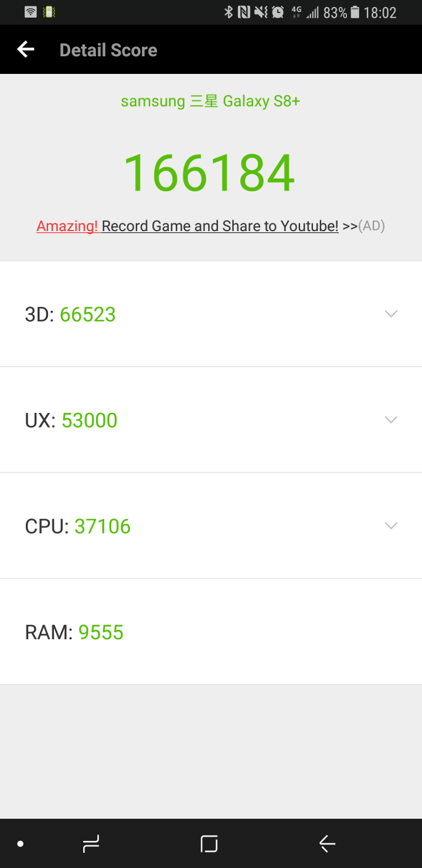422x868 pixels.
Task: Tap the home button in navigation bar
Action: [209, 844]
